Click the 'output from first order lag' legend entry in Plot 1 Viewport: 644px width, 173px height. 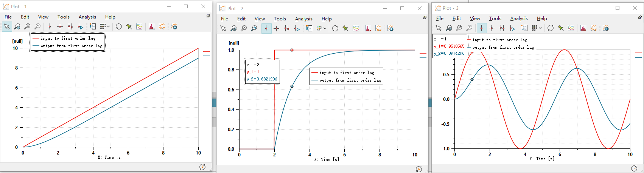click(71, 46)
